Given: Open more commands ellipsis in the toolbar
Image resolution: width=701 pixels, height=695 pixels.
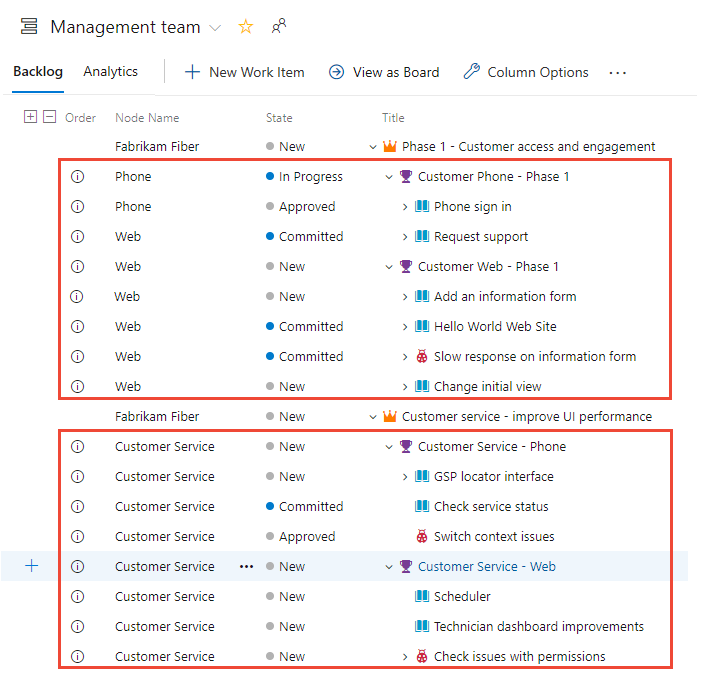Looking at the screenshot, I should (617, 72).
